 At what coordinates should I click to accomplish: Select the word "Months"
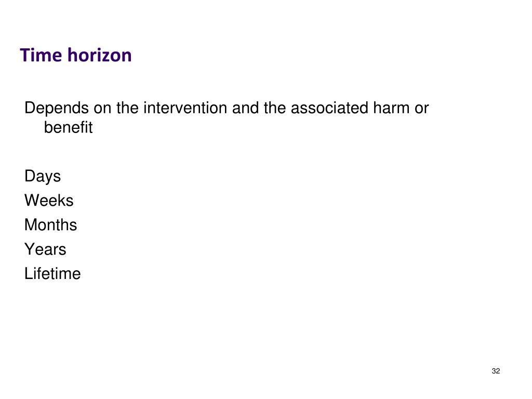[50, 224]
